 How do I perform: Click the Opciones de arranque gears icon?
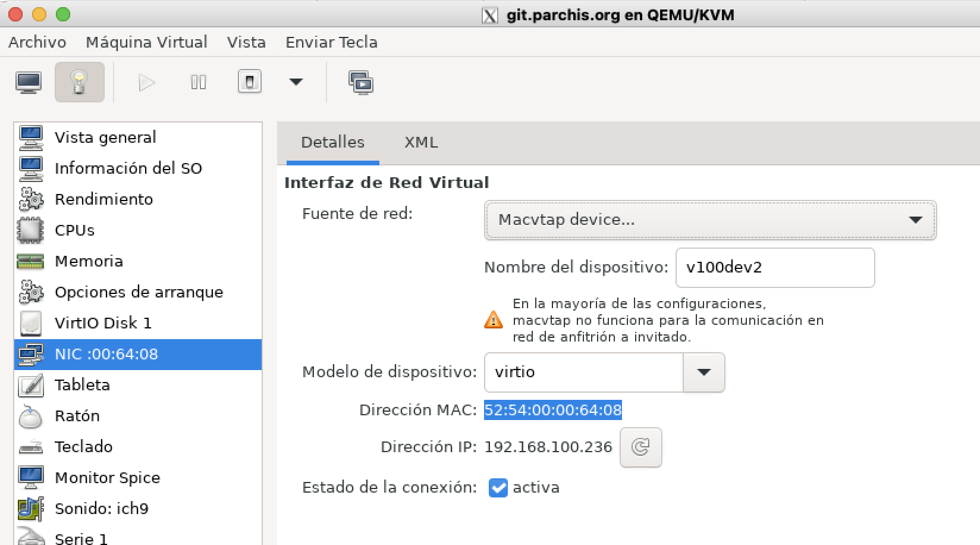pos(31,292)
